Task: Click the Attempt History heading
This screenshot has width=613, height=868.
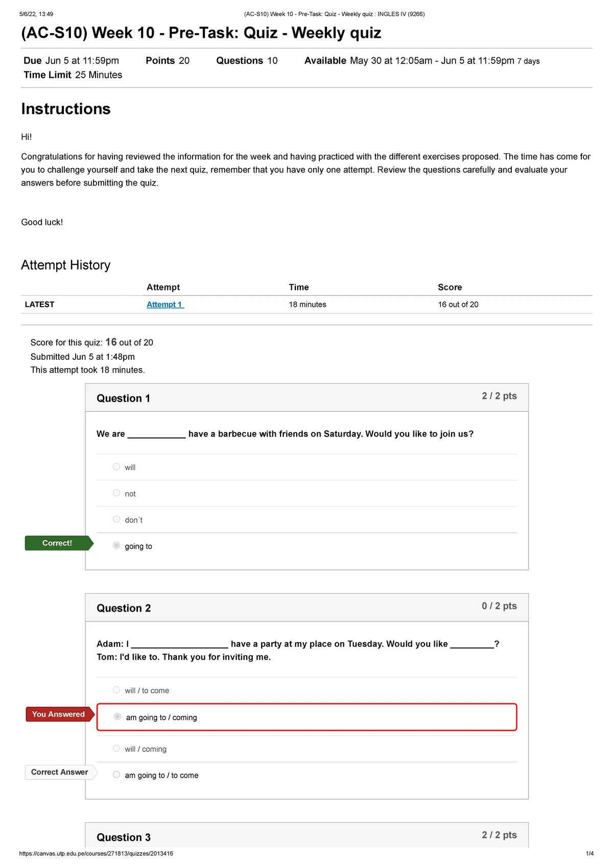Action: coord(66,265)
